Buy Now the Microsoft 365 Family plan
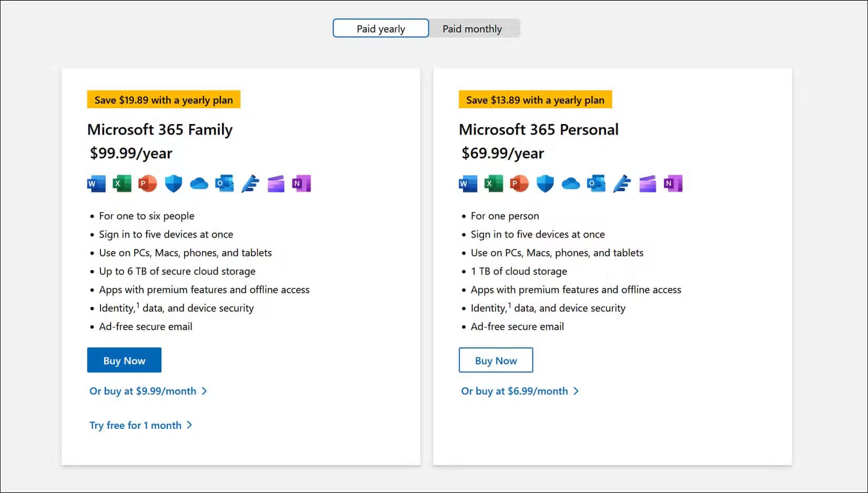 124,360
